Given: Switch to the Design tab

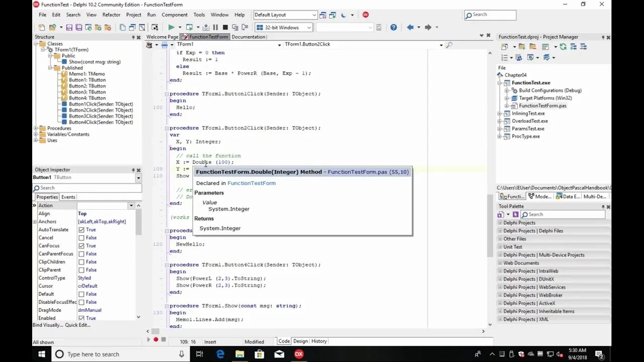Looking at the screenshot, I should (300, 341).
